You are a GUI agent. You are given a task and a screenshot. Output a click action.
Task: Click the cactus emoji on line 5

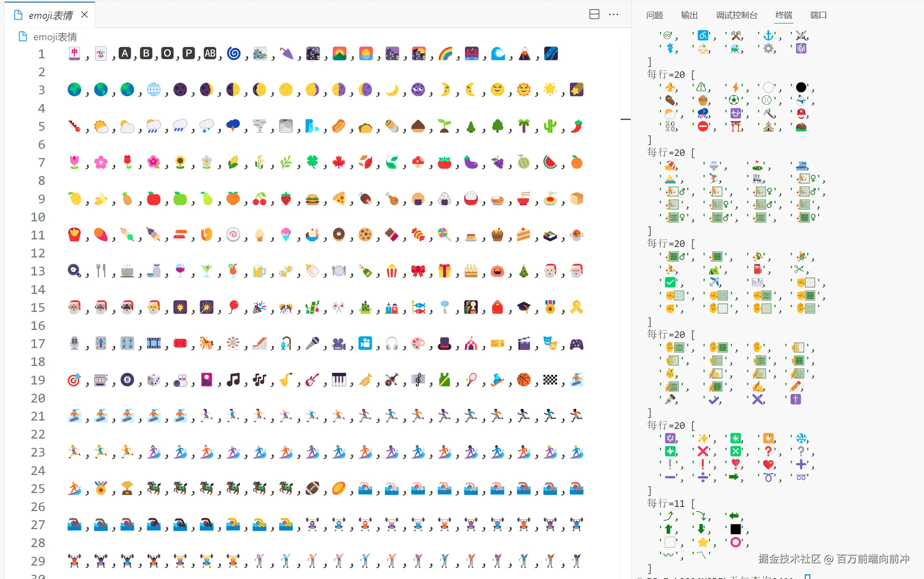tap(550, 126)
